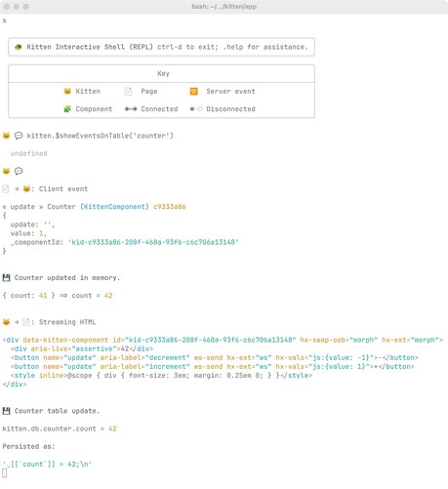The height and width of the screenshot is (489, 448).
Task: Click the Component puzzle piece icon
Action: coord(67,109)
